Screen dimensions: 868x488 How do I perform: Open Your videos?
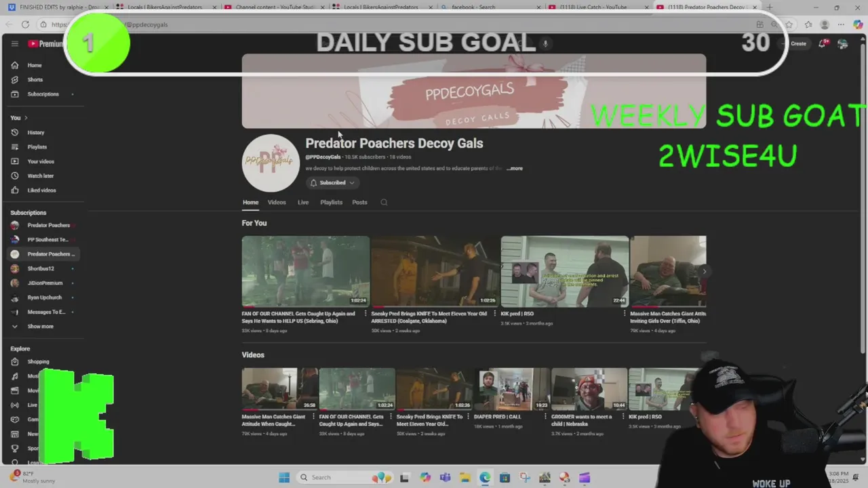[42, 161]
